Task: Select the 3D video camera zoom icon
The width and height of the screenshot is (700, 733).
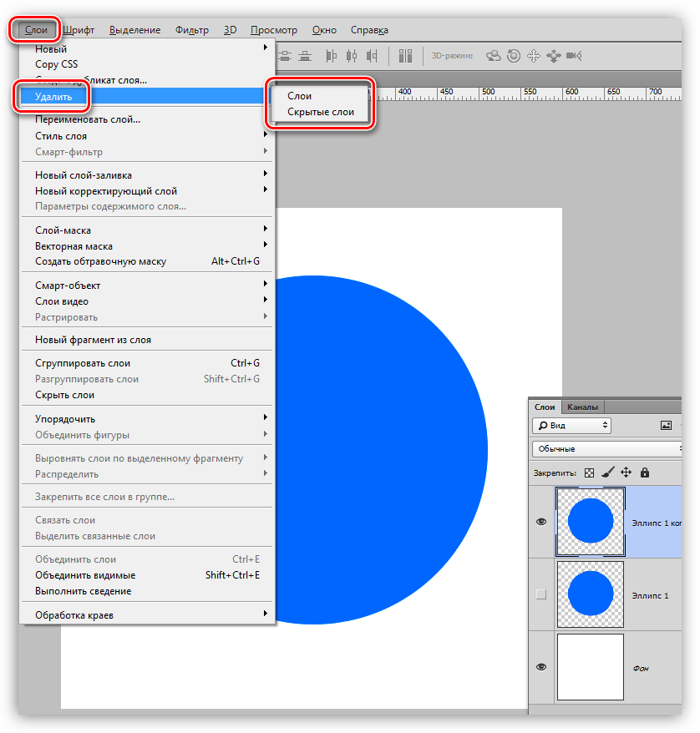Action: 573,56
